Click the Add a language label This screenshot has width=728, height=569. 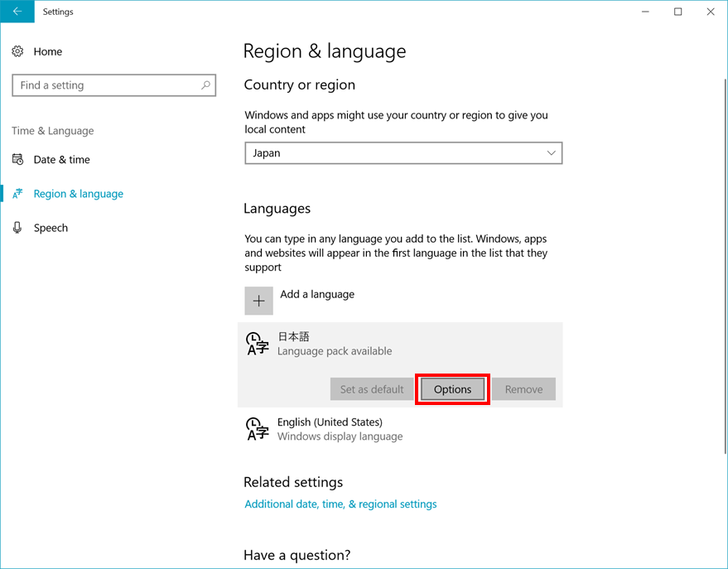317,294
